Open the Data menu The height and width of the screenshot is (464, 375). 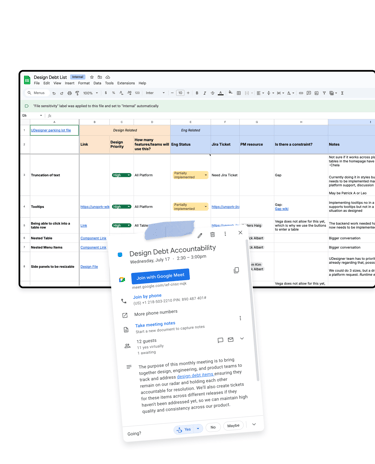coord(97,83)
